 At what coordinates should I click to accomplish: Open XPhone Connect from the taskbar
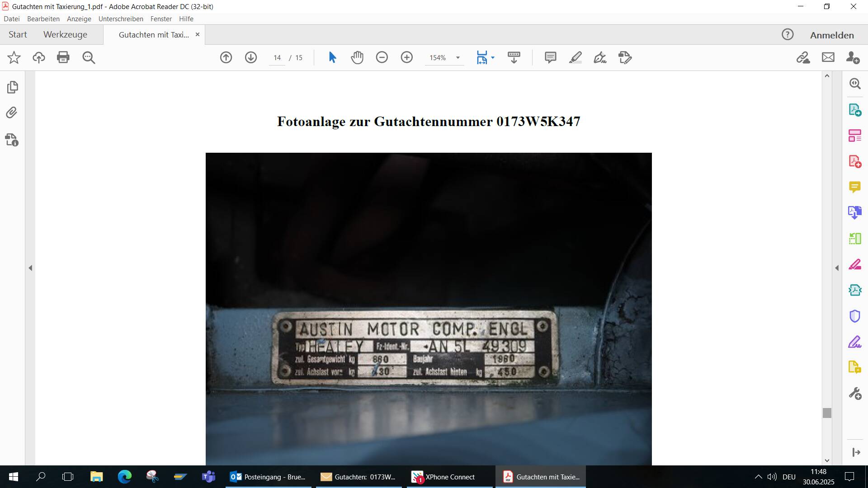pyautogui.click(x=449, y=477)
